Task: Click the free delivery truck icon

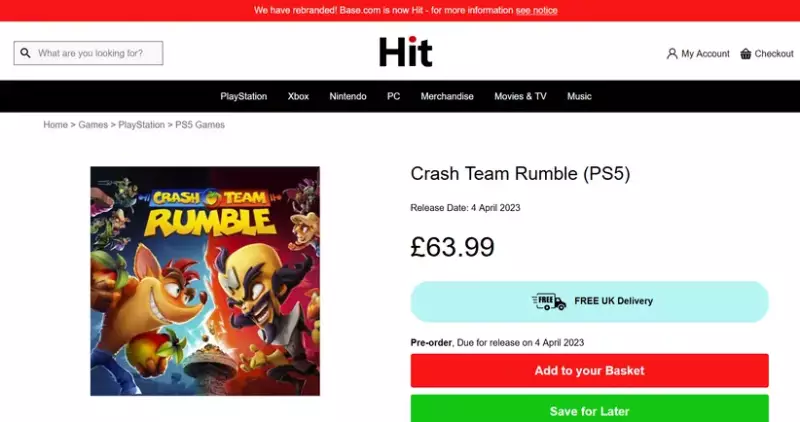Action: (548, 302)
